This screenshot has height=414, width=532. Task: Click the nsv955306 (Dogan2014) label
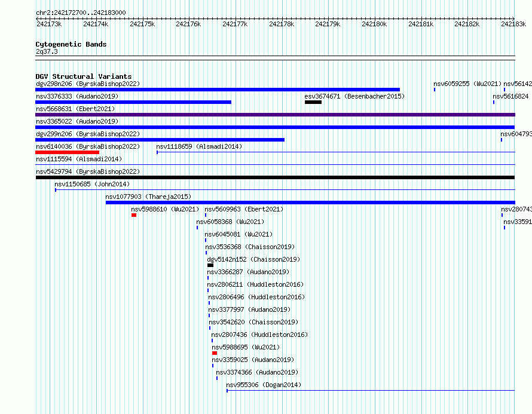point(264,385)
